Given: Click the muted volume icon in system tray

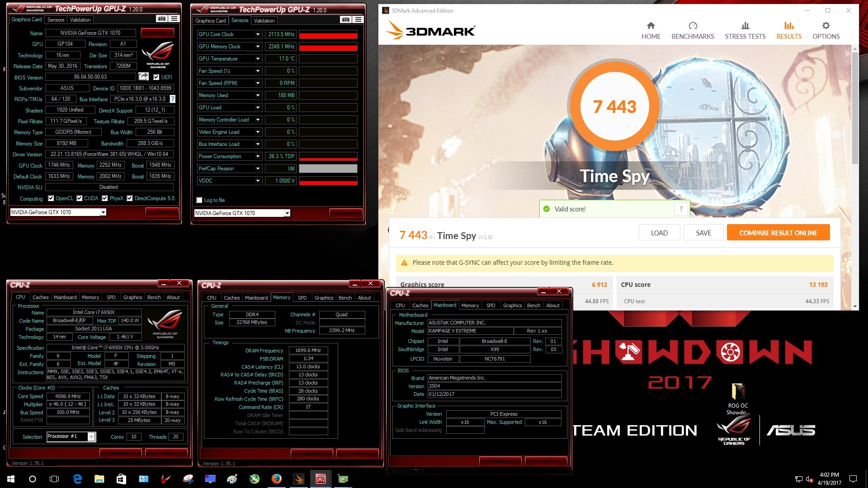Looking at the screenshot, I should click(810, 479).
